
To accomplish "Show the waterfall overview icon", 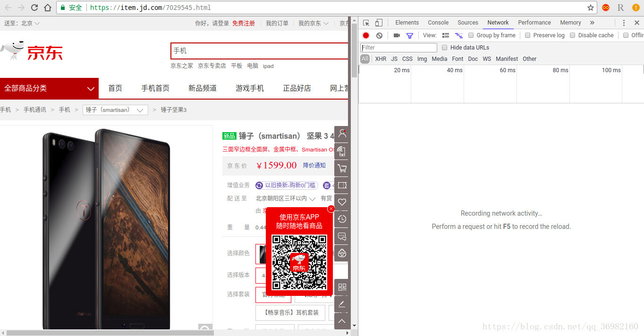I will [458, 35].
